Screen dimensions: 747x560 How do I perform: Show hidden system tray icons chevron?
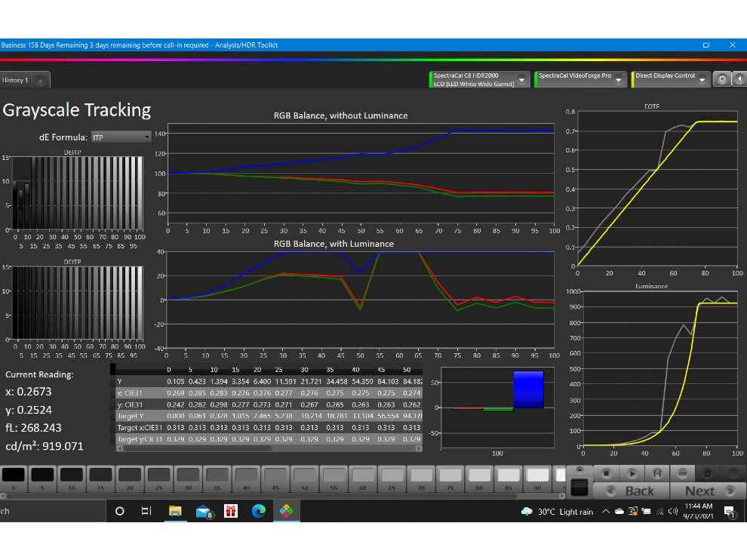coord(605,512)
